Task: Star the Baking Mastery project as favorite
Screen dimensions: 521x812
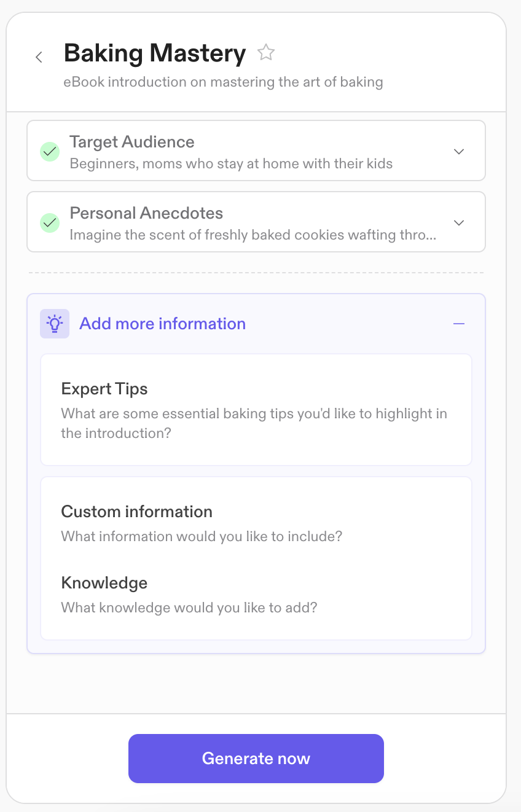Action: (265, 53)
